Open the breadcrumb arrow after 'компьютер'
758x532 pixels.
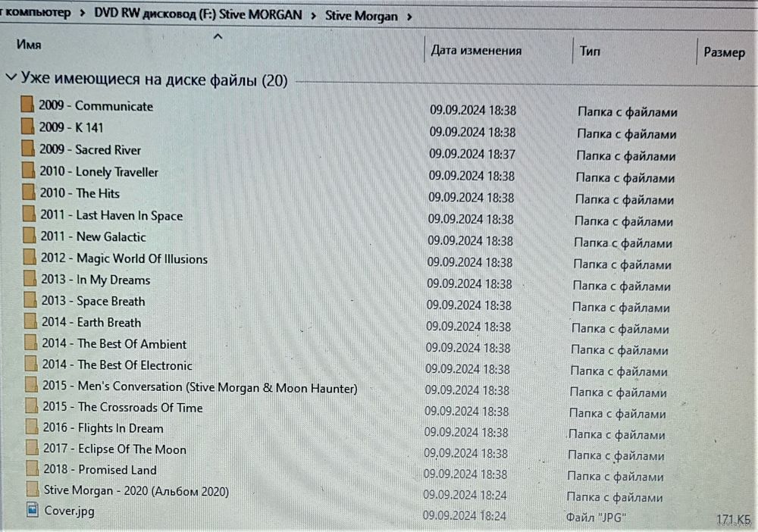82,13
